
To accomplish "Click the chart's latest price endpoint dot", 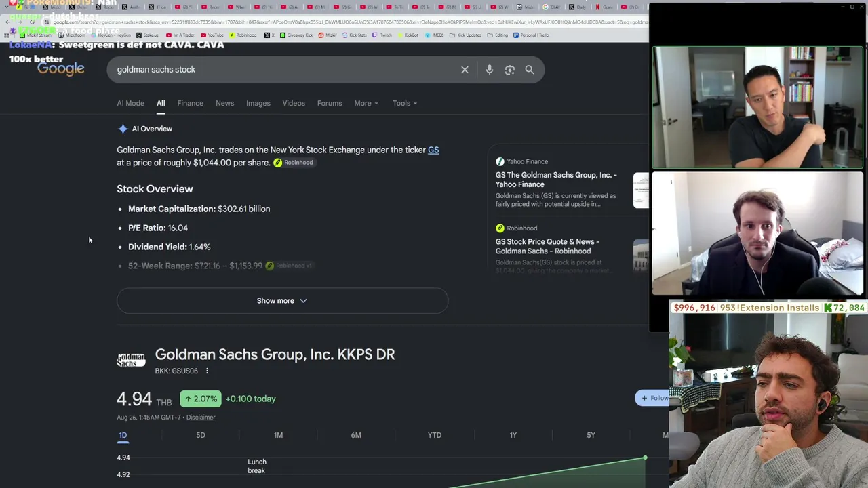I will pyautogui.click(x=645, y=458).
